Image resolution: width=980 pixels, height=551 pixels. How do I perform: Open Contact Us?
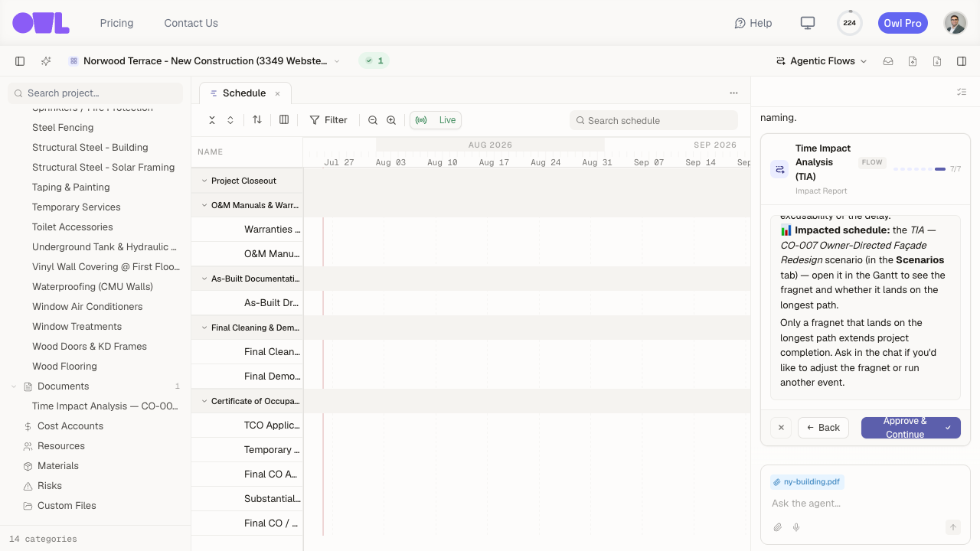pyautogui.click(x=191, y=23)
